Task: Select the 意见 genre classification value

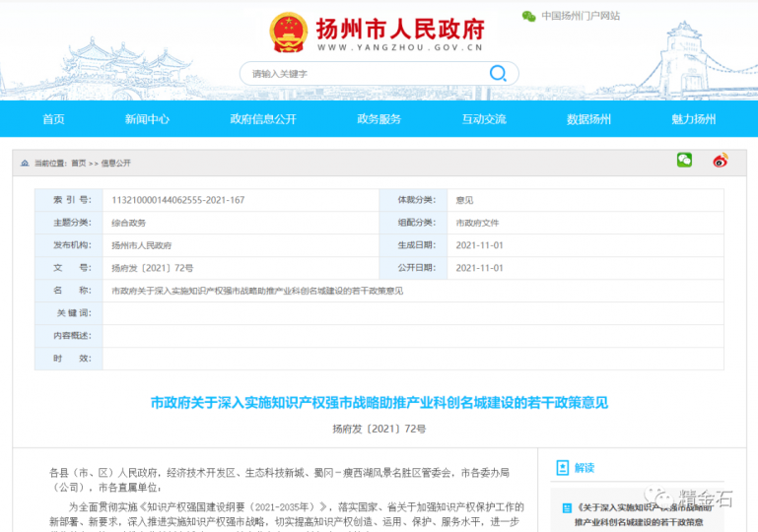Action: [464, 200]
